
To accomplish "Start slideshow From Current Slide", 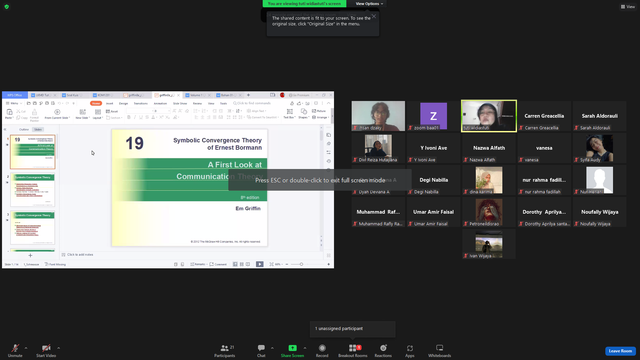I will coord(57,114).
